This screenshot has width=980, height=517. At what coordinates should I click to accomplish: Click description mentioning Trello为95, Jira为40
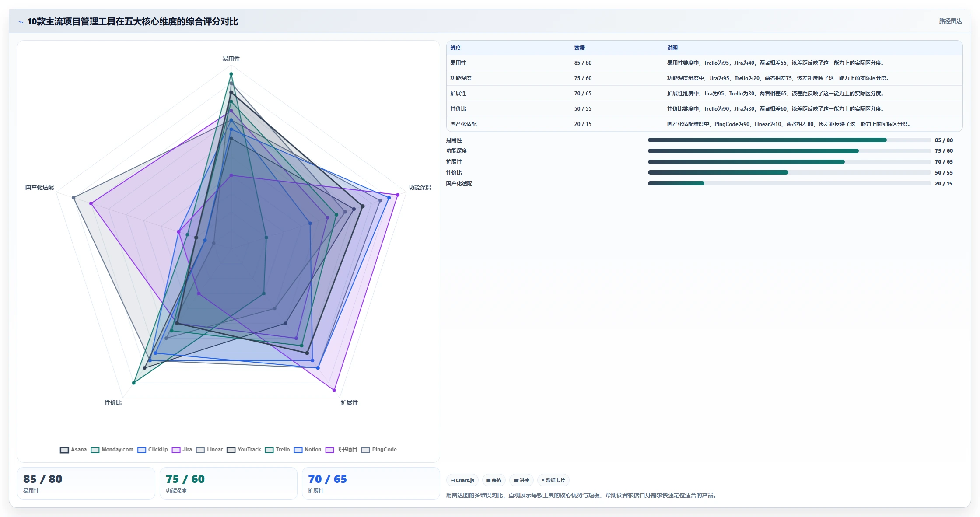pos(776,63)
